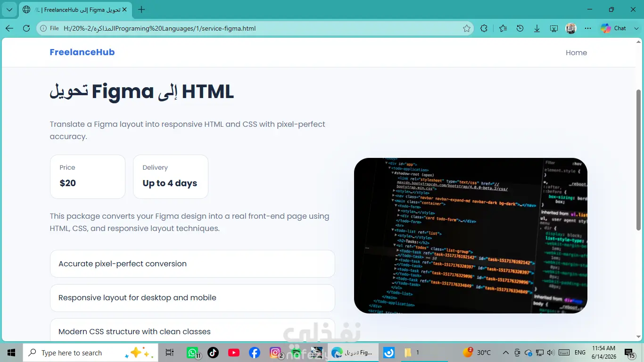Open the weather widget showing 30°C
This screenshot has width=644, height=362.
pyautogui.click(x=478, y=353)
